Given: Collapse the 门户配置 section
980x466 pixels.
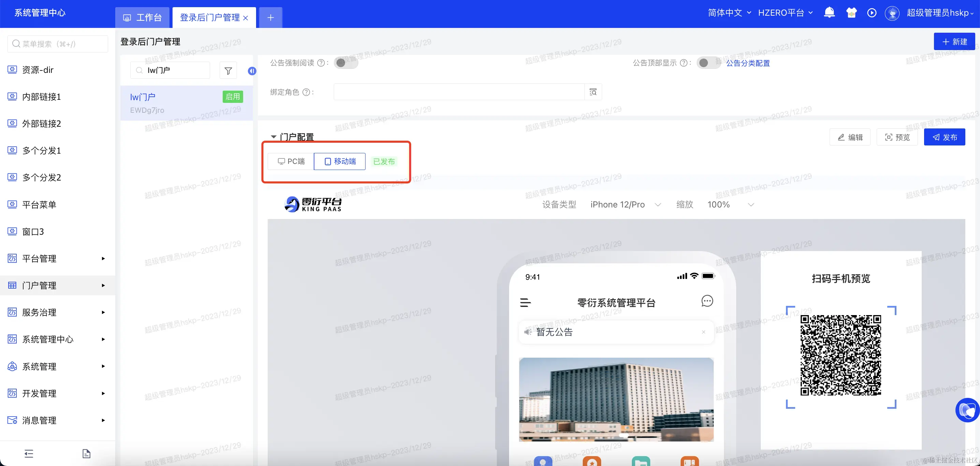Looking at the screenshot, I should (273, 137).
